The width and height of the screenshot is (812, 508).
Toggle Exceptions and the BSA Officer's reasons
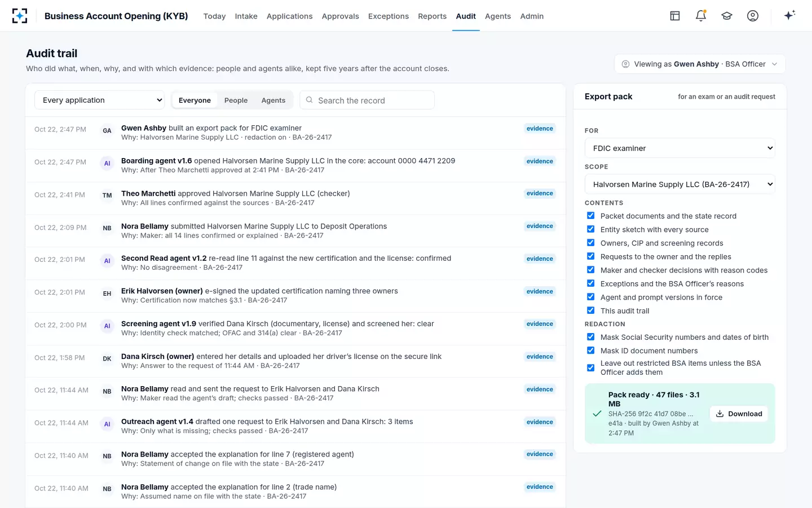coord(590,283)
